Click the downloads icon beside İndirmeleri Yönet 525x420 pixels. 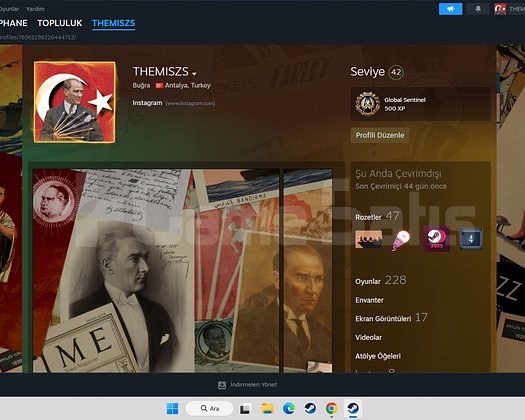[222, 385]
